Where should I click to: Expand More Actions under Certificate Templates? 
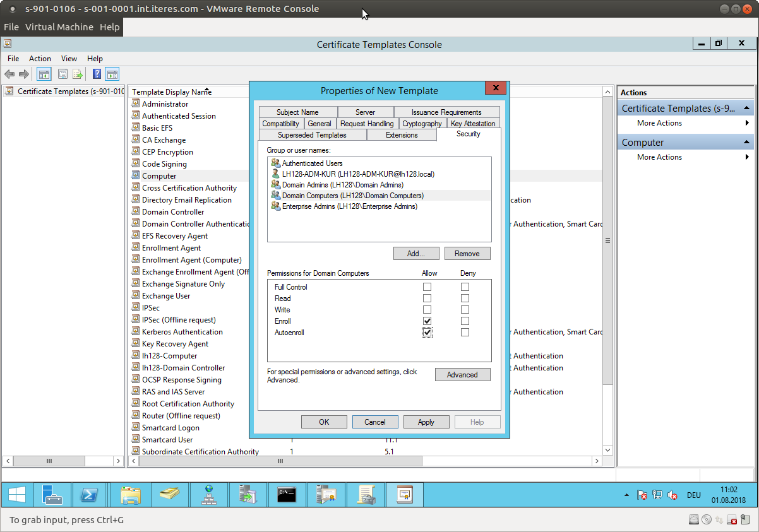[x=685, y=123]
